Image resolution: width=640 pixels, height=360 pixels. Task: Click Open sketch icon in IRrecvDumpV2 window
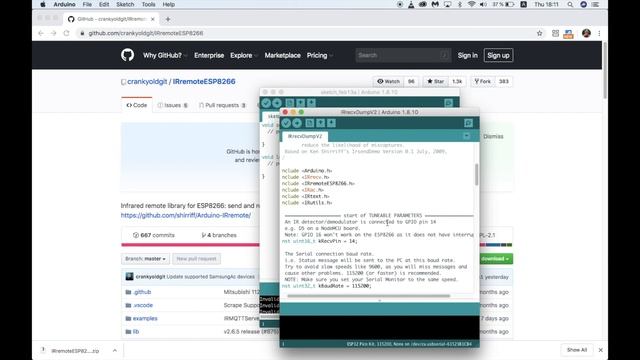[x=320, y=123]
